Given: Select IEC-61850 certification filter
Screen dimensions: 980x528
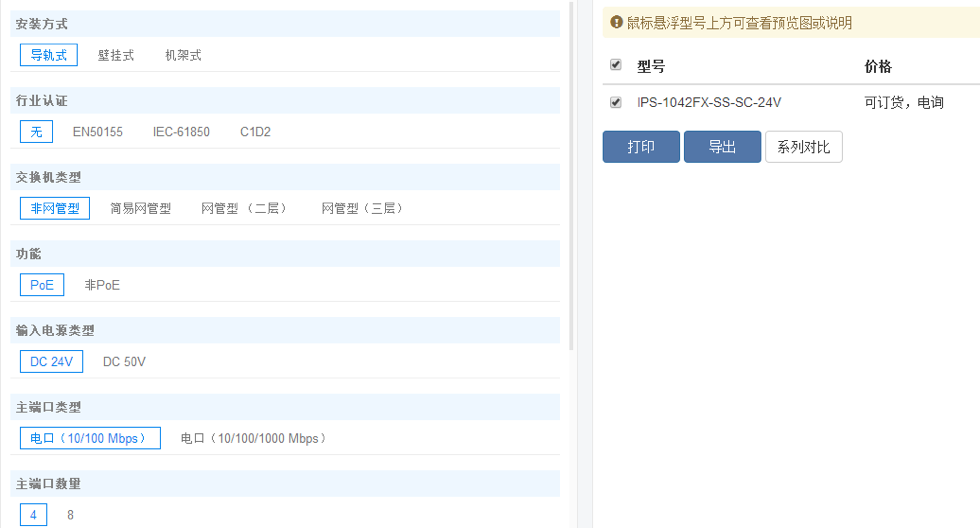Looking at the screenshot, I should [x=181, y=132].
